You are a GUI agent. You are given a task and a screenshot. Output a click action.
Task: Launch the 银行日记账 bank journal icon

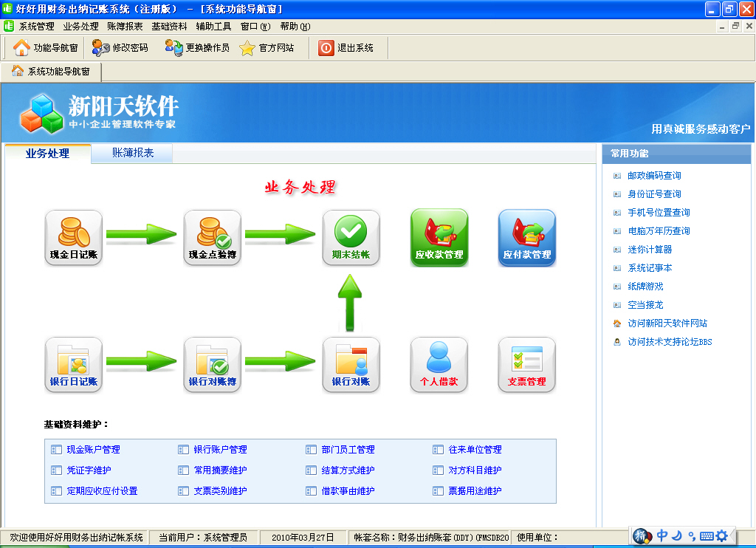pyautogui.click(x=73, y=364)
